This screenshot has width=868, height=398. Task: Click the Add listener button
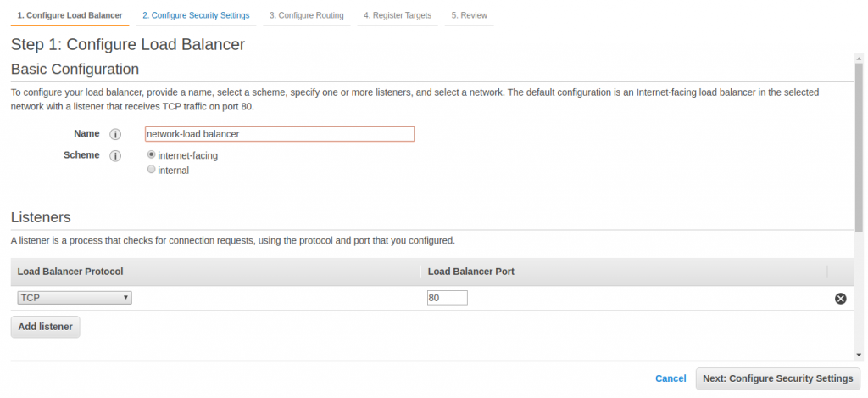(x=46, y=327)
